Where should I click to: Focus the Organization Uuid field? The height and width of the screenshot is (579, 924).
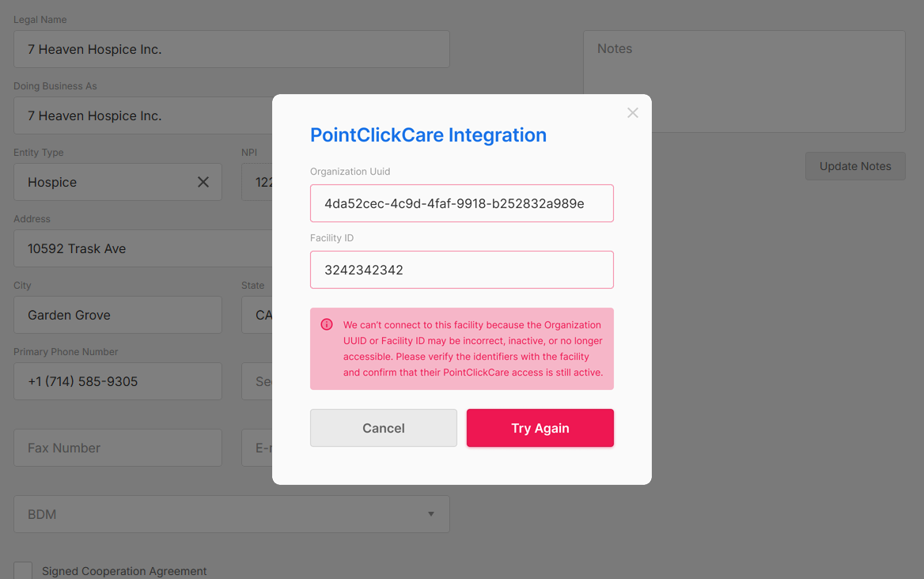point(462,203)
